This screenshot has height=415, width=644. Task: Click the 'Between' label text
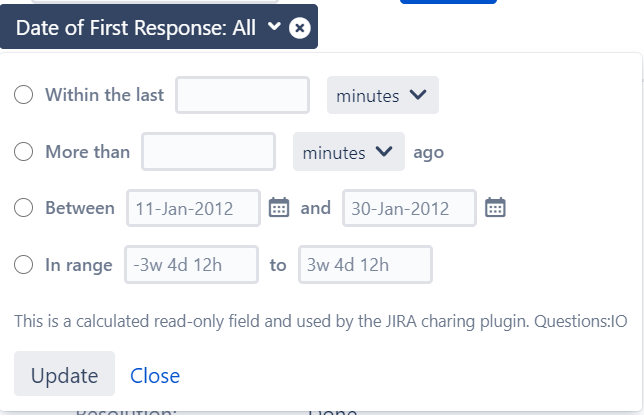coord(80,208)
